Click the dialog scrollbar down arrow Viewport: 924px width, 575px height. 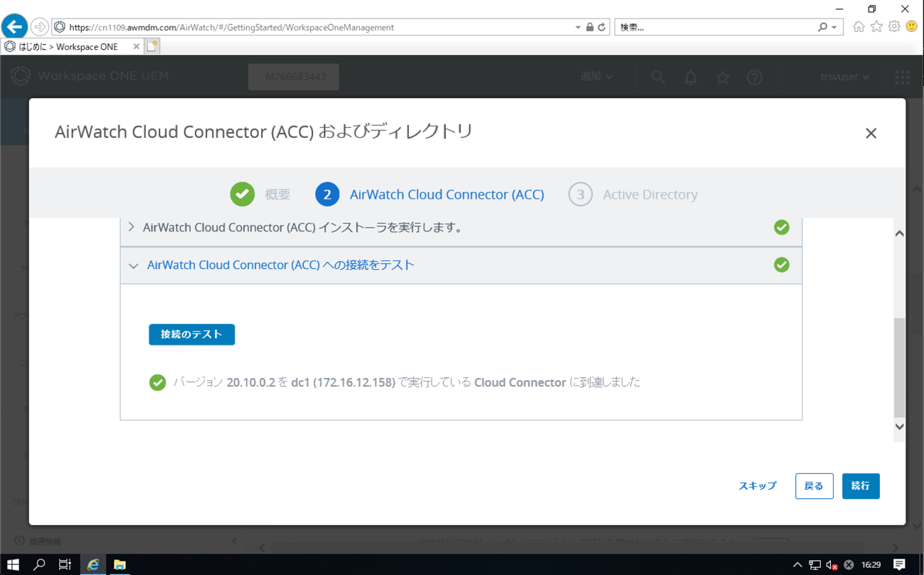[x=899, y=426]
